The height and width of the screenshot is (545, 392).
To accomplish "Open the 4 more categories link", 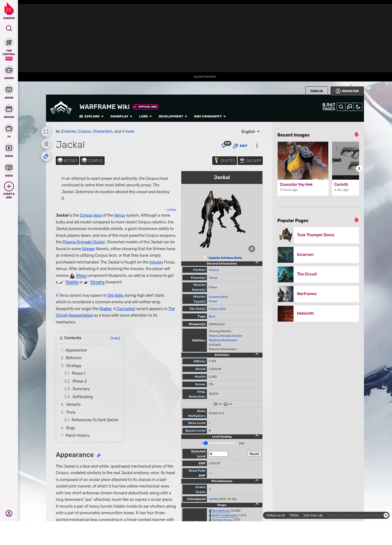I will (x=128, y=131).
